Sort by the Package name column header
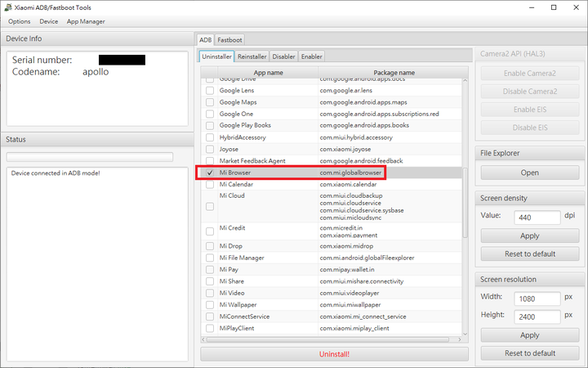Viewport: 588px width, 368px height. (x=394, y=73)
